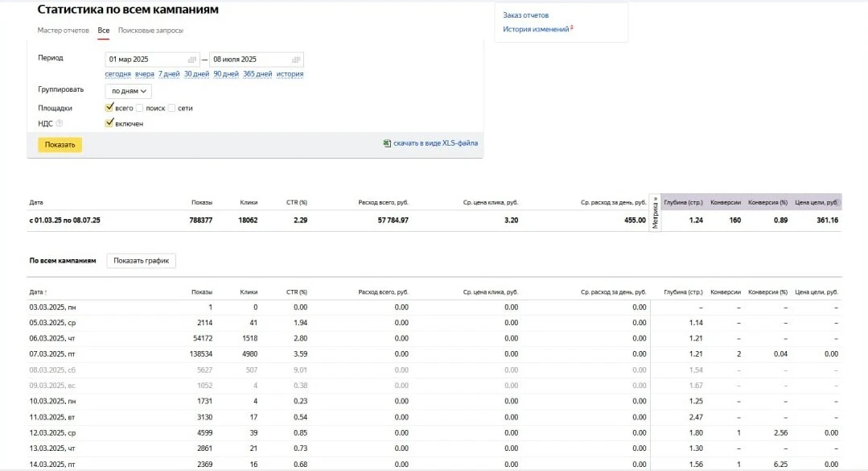Click total impressions value 788377
Screen dimensions: 868x471
click(201, 220)
